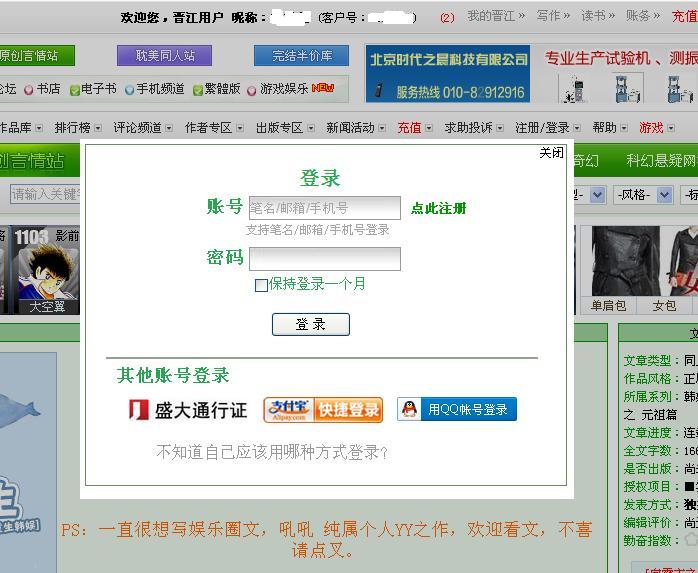698x573 pixels.
Task: Click the 科幻悬疑网 tab
Action: pyautogui.click(x=661, y=160)
